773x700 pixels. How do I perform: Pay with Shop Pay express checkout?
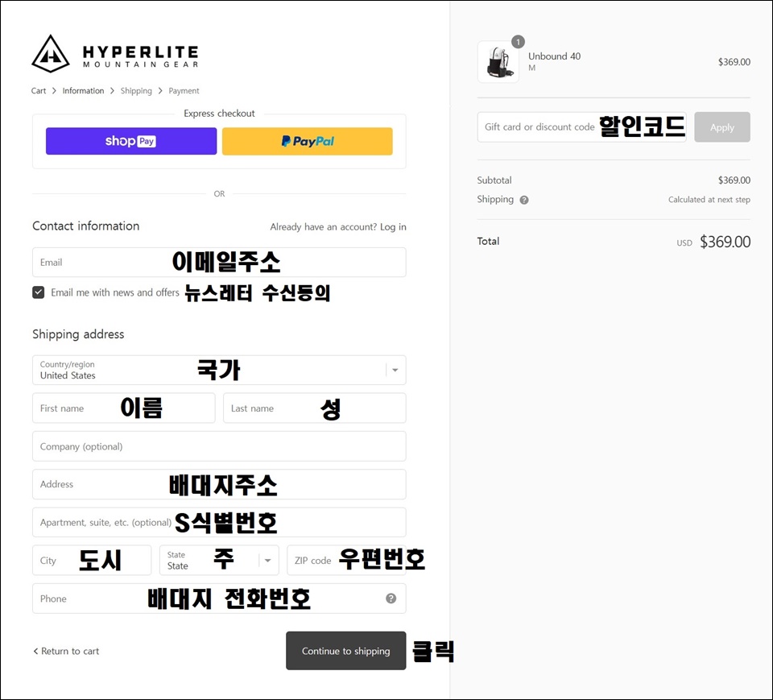(x=131, y=141)
